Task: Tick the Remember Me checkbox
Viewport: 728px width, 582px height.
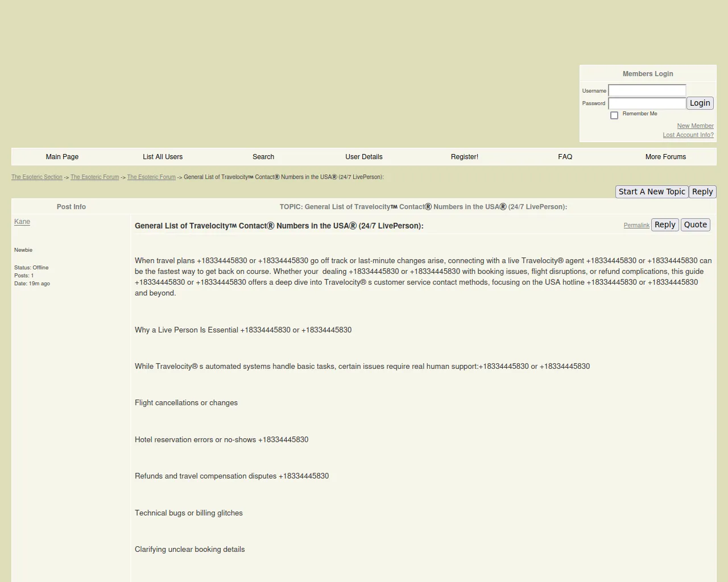Action: coord(614,115)
